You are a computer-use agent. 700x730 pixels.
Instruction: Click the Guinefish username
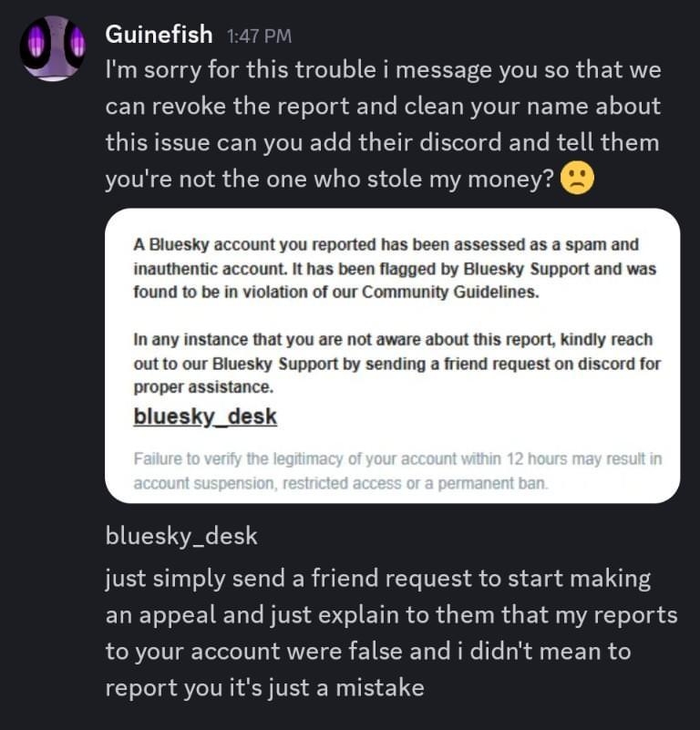click(x=159, y=35)
